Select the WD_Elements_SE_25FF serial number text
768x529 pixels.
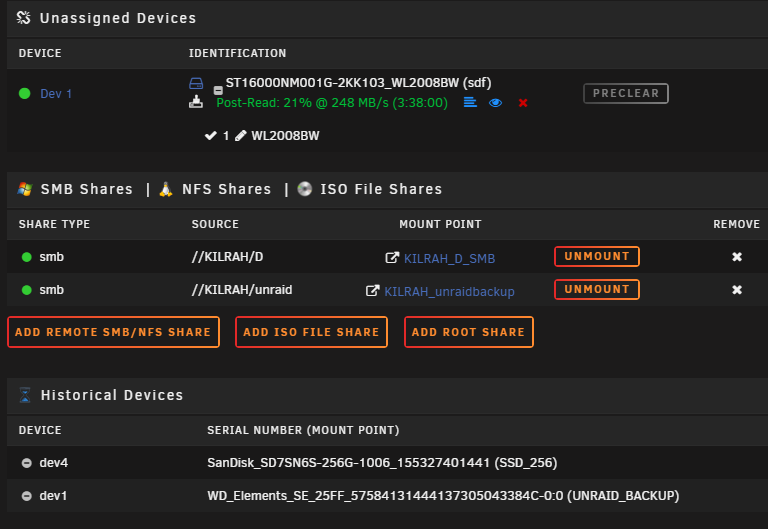pos(443,496)
